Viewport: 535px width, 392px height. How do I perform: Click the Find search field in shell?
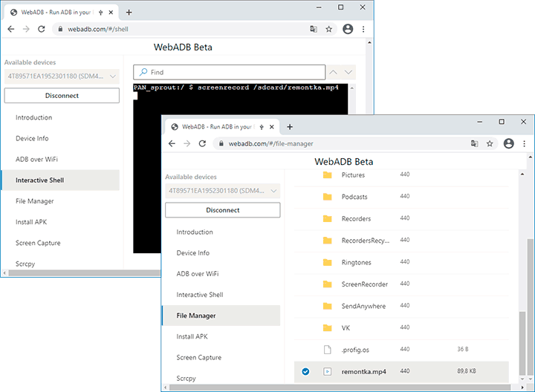tap(230, 72)
